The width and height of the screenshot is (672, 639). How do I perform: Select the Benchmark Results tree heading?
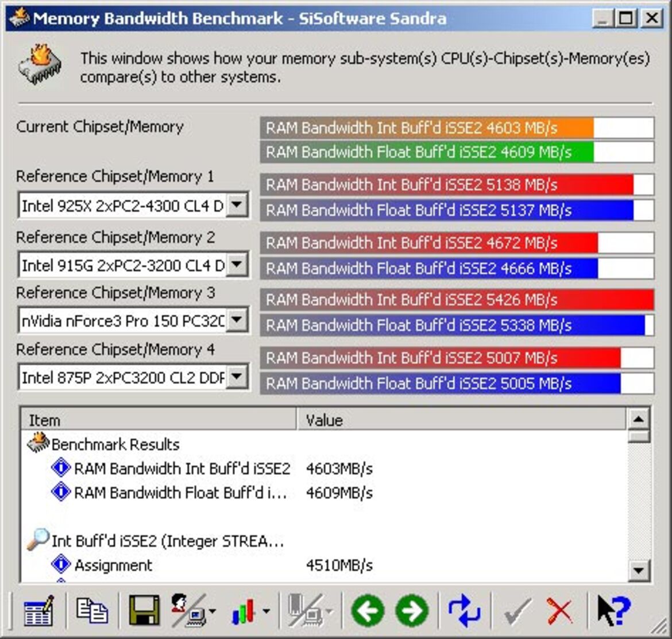click(x=115, y=444)
